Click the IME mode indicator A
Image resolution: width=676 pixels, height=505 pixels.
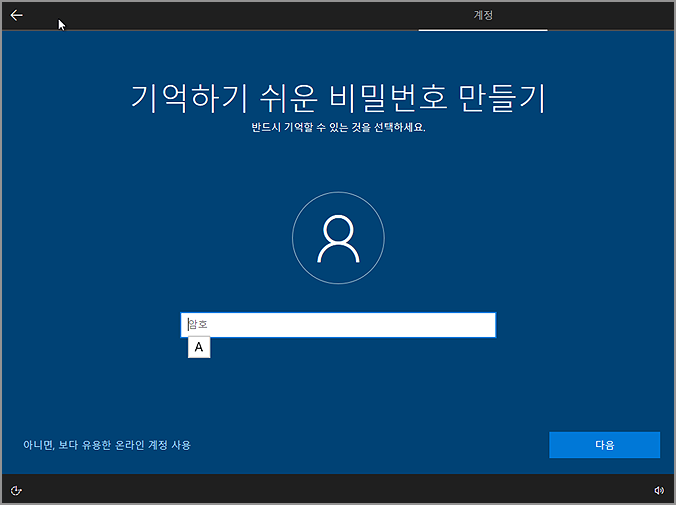[x=199, y=347]
